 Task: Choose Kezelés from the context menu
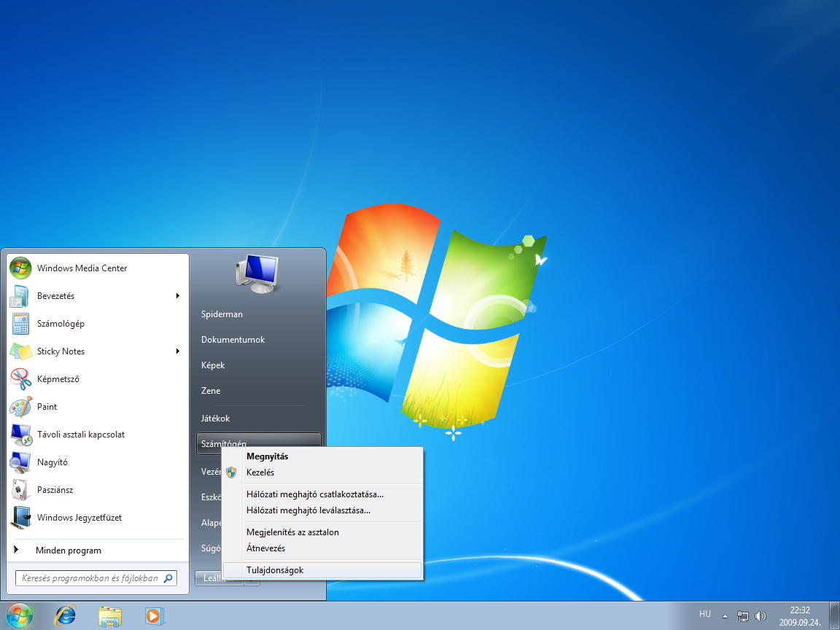260,472
